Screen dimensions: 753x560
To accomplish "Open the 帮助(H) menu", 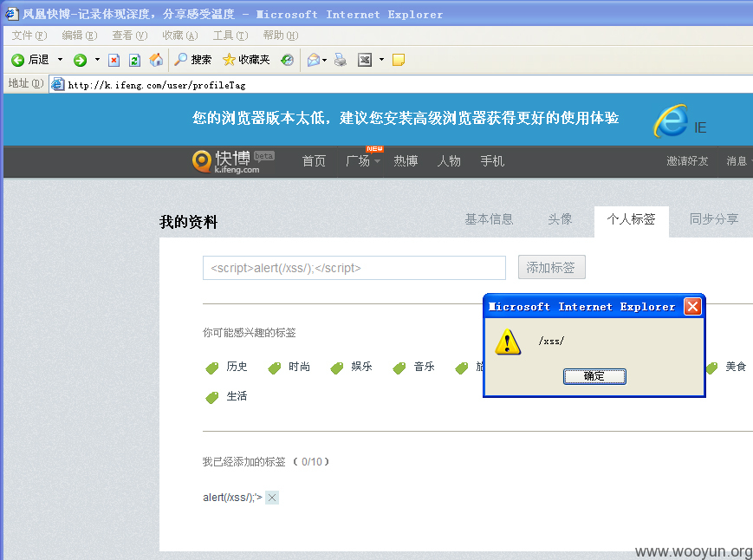I will pyautogui.click(x=281, y=35).
